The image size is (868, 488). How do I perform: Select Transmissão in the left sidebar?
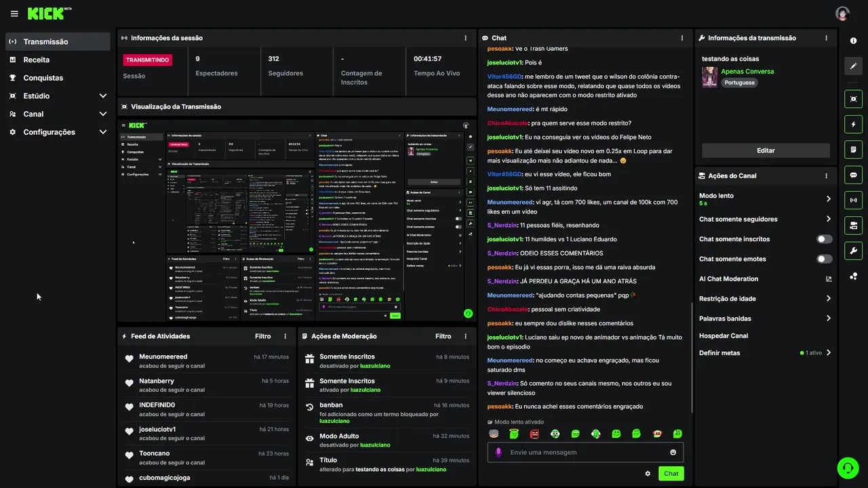(57, 41)
